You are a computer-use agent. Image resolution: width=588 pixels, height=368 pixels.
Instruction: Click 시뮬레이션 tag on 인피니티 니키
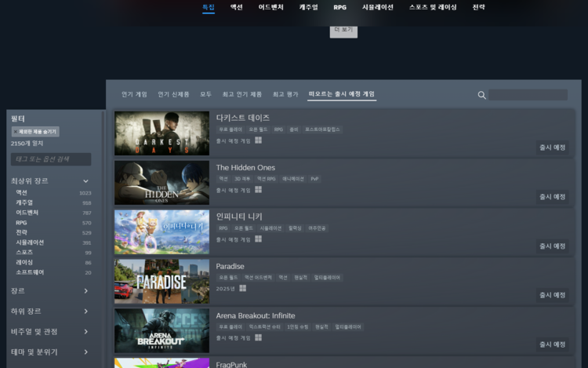[x=270, y=228]
